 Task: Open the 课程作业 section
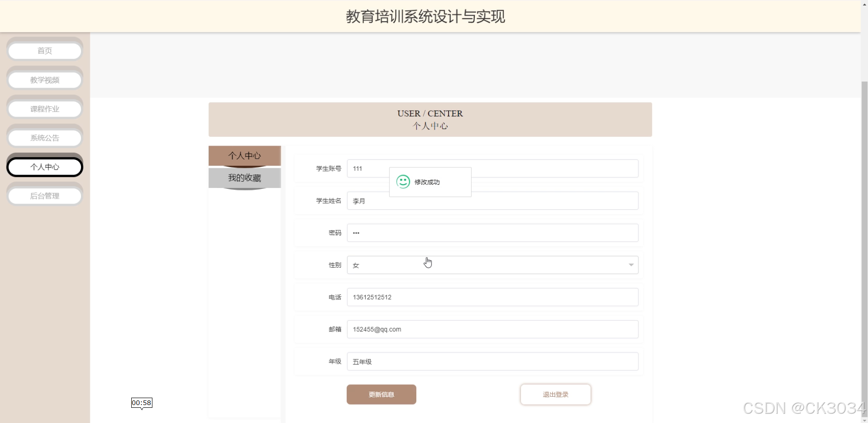click(x=45, y=109)
